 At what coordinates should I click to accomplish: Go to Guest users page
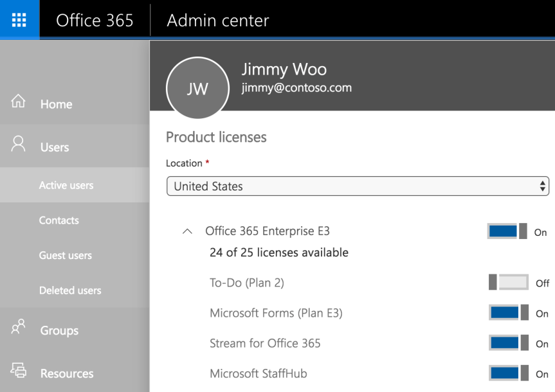click(x=66, y=255)
